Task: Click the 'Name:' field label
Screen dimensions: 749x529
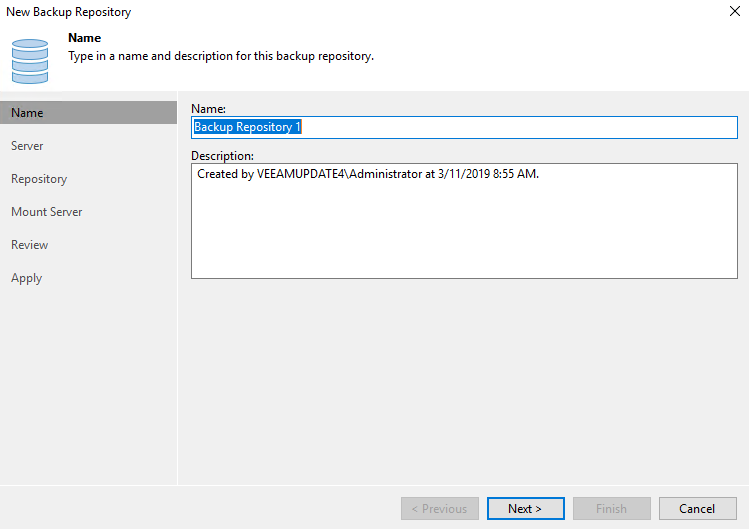Action: tap(208, 107)
